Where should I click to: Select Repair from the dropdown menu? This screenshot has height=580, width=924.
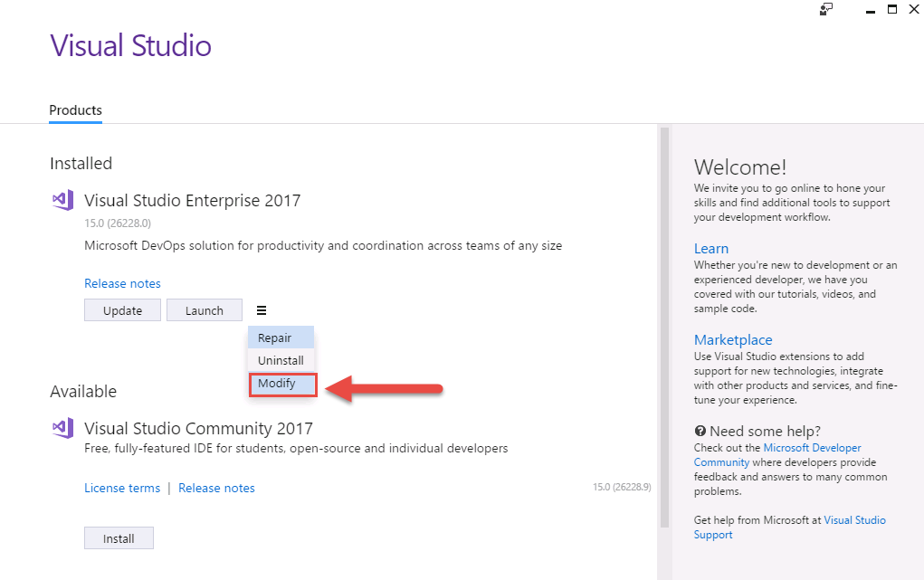(x=281, y=338)
